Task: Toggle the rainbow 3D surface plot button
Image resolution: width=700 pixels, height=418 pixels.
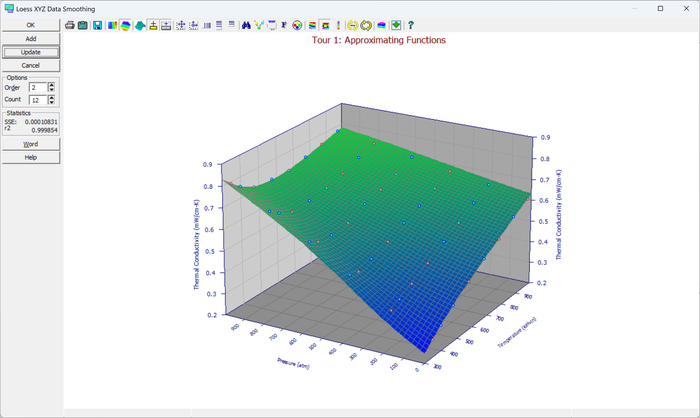Action: click(x=125, y=25)
